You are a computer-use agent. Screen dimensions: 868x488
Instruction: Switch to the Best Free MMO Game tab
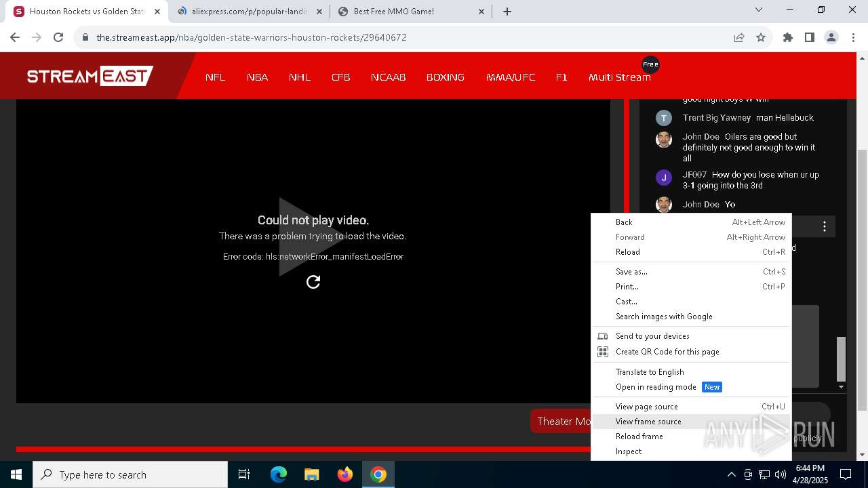tap(411, 12)
